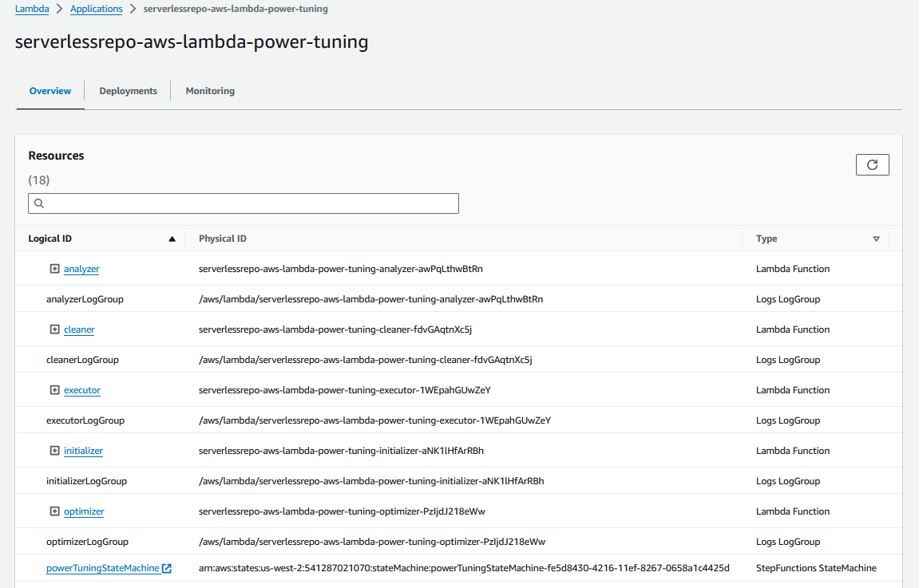The image size is (919, 588).
Task: Click Lambda Function type in cleaner row
Action: click(793, 330)
